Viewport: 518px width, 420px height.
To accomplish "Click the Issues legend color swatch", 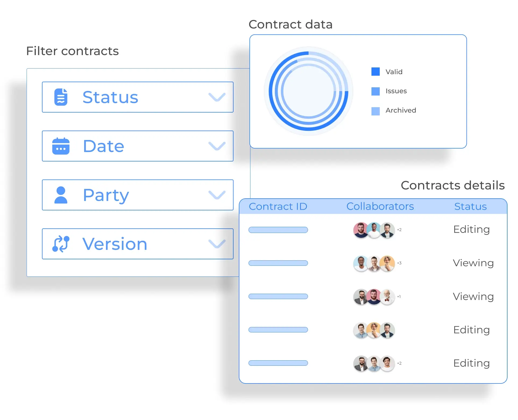I will tap(375, 91).
